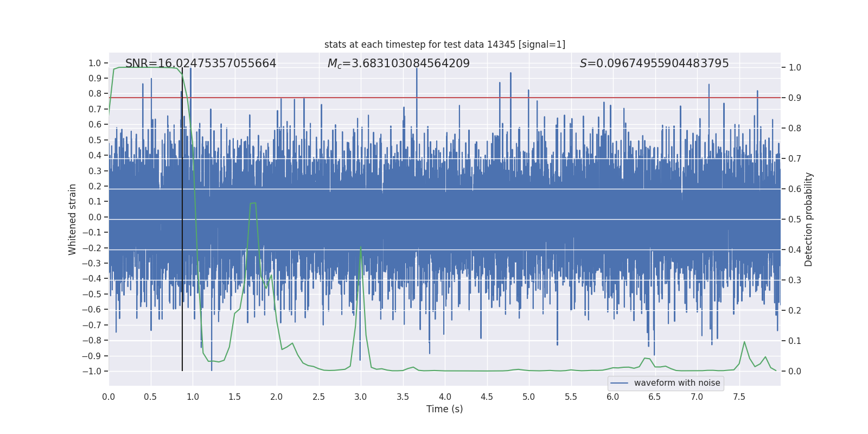Click the 3.0 tick on time axis
Viewport: 868px width, 434px height.
click(361, 397)
